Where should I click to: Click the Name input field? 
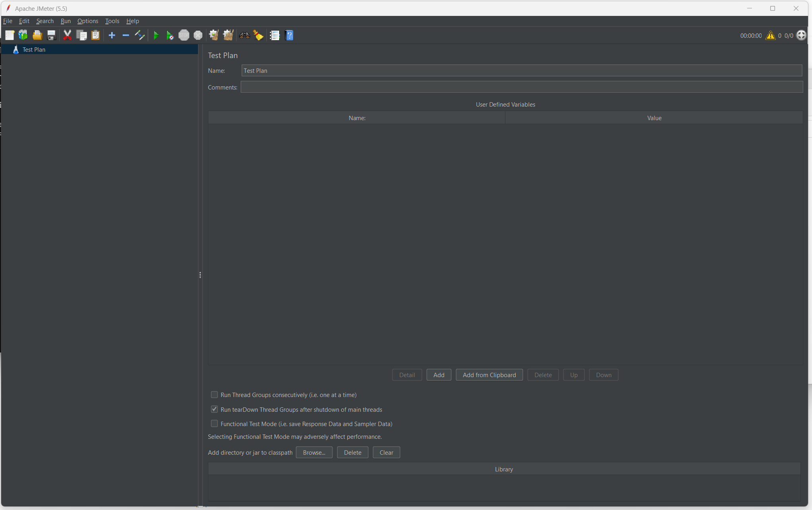522,71
